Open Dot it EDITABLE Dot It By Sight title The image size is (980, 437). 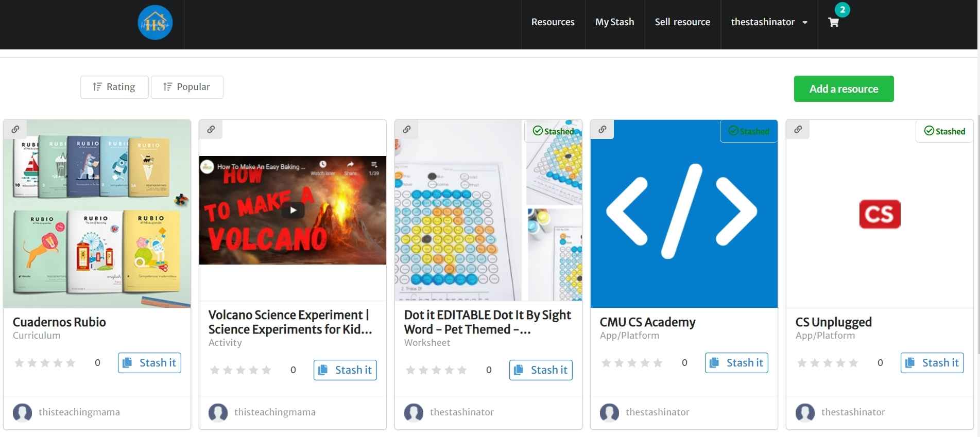tap(487, 322)
